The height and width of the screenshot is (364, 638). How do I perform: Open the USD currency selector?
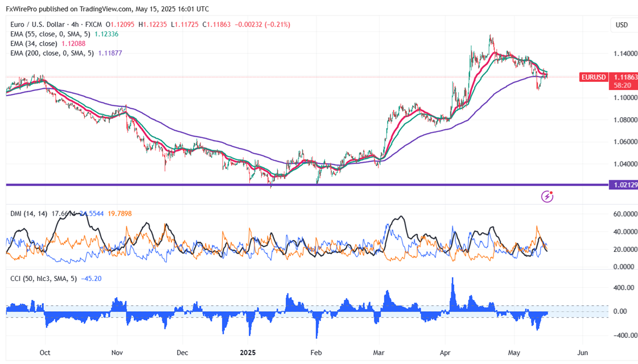point(621,25)
